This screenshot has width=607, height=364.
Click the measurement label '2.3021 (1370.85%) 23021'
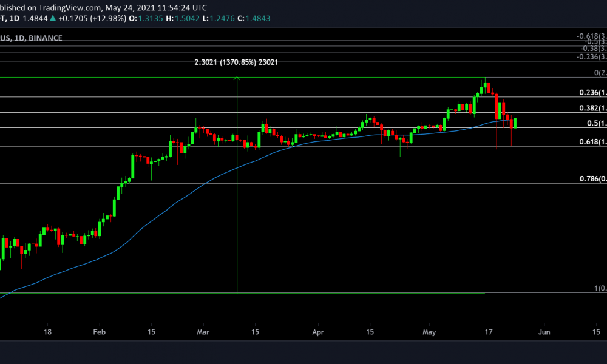(x=236, y=62)
